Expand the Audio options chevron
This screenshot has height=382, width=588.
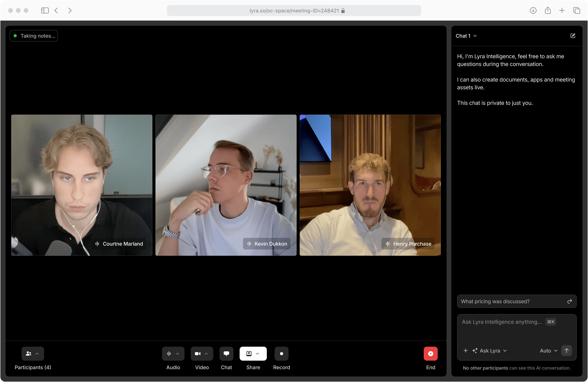[177, 353]
